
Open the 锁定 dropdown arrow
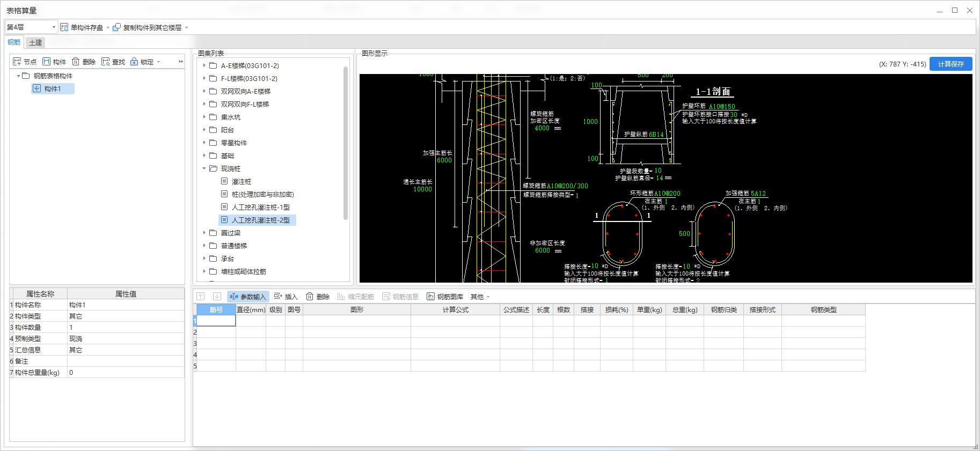[158, 62]
